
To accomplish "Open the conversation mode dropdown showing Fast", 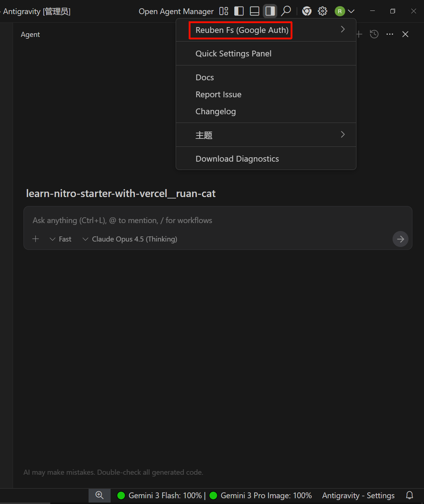I will [61, 239].
